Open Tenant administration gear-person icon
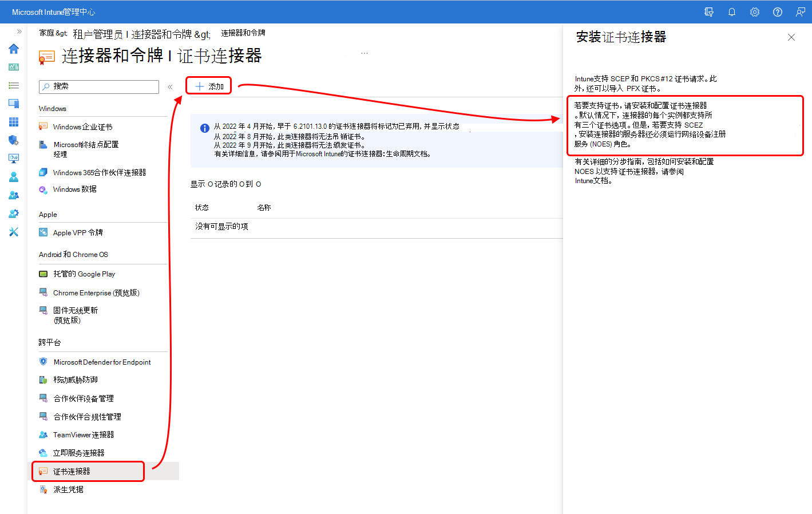Image resolution: width=812 pixels, height=514 pixels. click(14, 213)
